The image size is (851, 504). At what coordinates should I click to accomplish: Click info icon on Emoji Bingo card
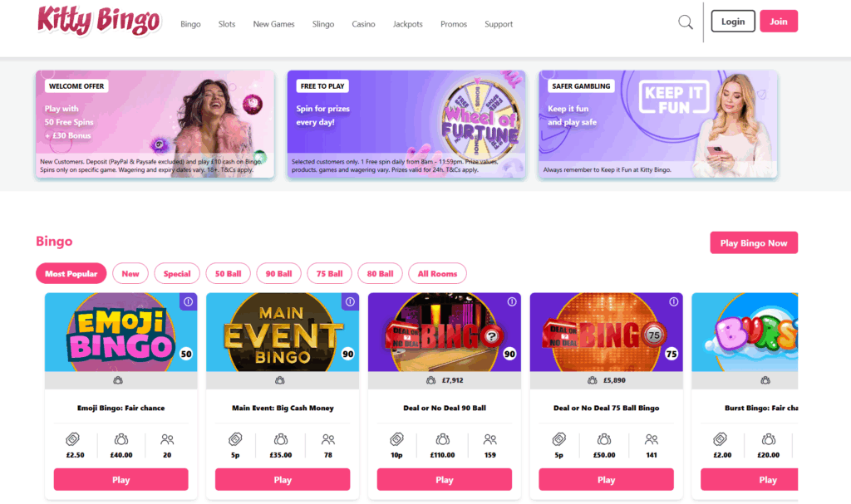pos(189,301)
